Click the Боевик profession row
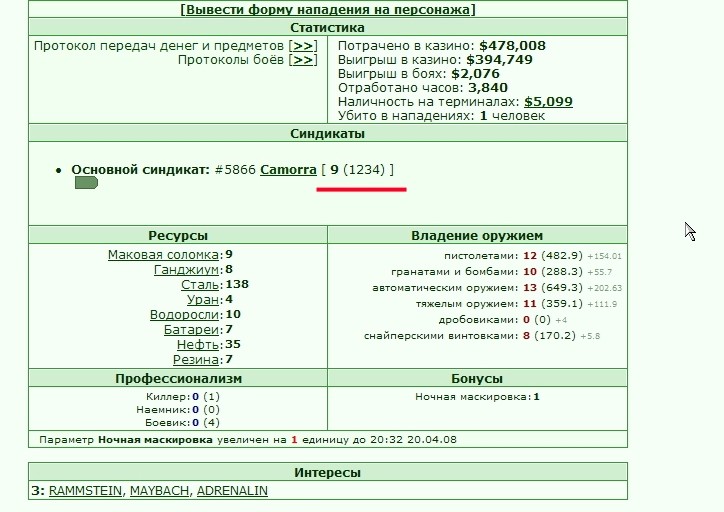Image resolution: width=724 pixels, height=512 pixels. (x=182, y=422)
